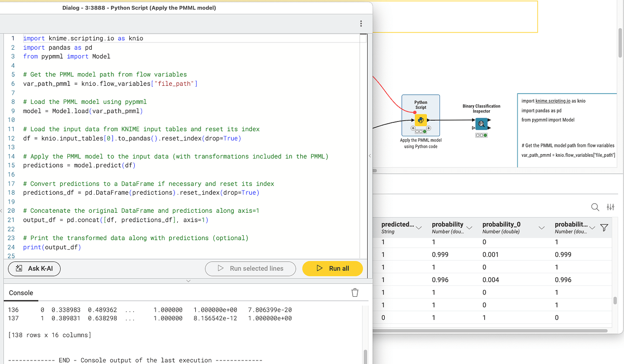The image size is (624, 364).
Task: Place cursor on the Model.load code line
Action: coord(82,111)
